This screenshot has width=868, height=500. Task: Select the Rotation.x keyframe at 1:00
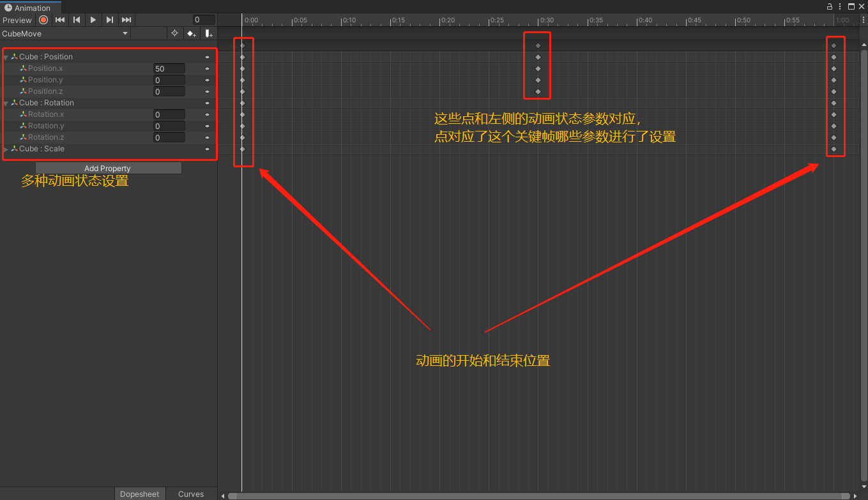(834, 114)
